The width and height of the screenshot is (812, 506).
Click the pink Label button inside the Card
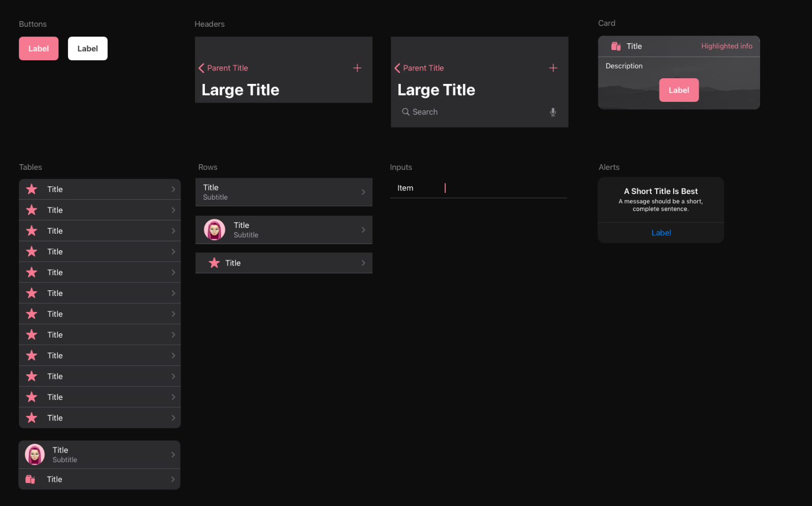[x=679, y=90]
